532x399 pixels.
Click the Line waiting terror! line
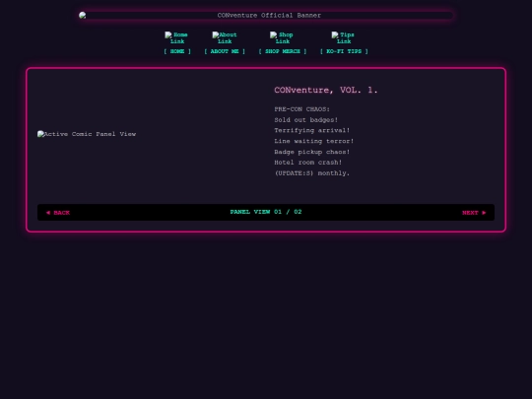[314, 141]
